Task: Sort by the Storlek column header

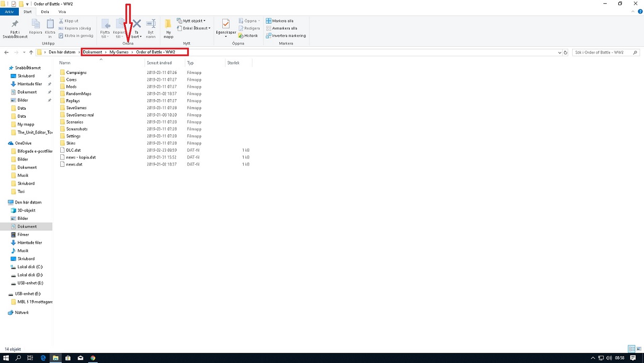Action: pos(238,63)
